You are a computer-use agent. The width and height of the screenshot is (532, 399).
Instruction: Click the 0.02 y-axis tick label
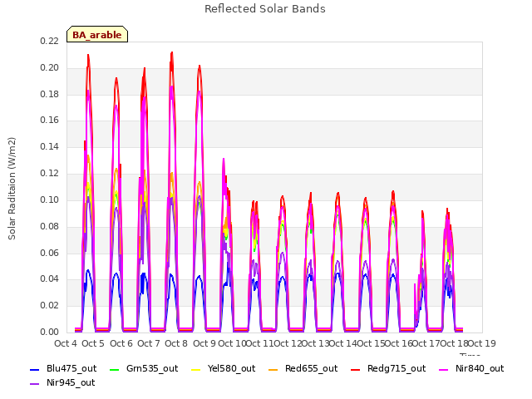click(x=49, y=305)
